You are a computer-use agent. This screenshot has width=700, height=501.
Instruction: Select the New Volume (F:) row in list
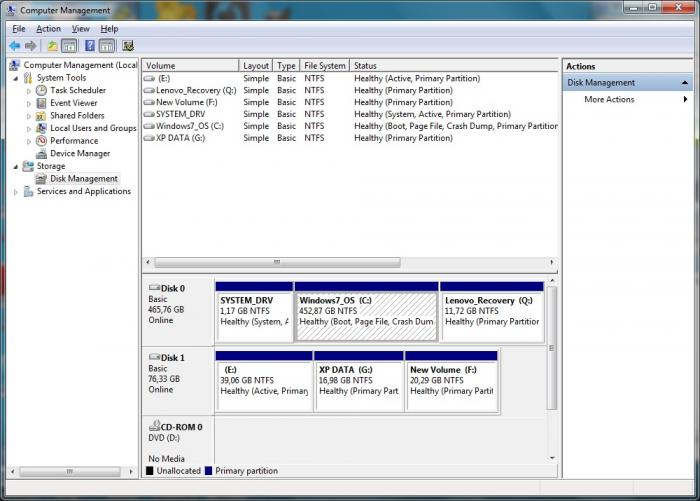[350, 102]
